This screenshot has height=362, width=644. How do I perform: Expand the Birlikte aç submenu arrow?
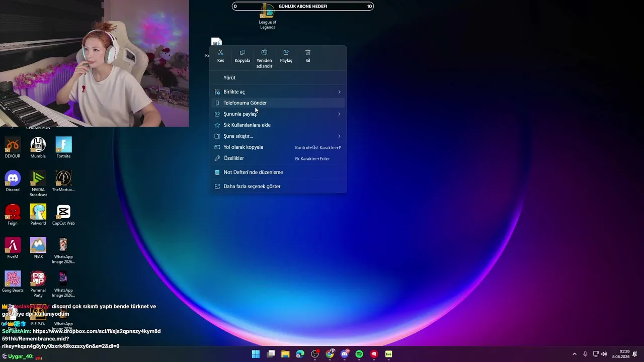point(339,92)
